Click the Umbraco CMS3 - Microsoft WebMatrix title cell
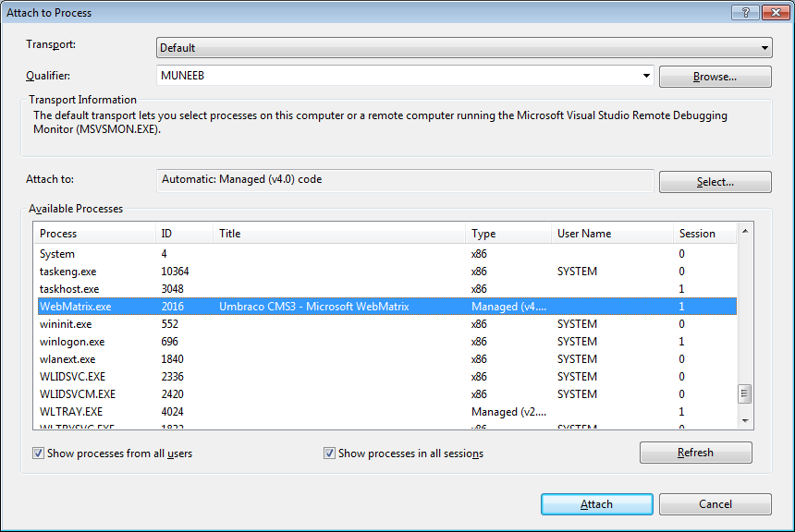The image size is (795, 532). [314, 307]
